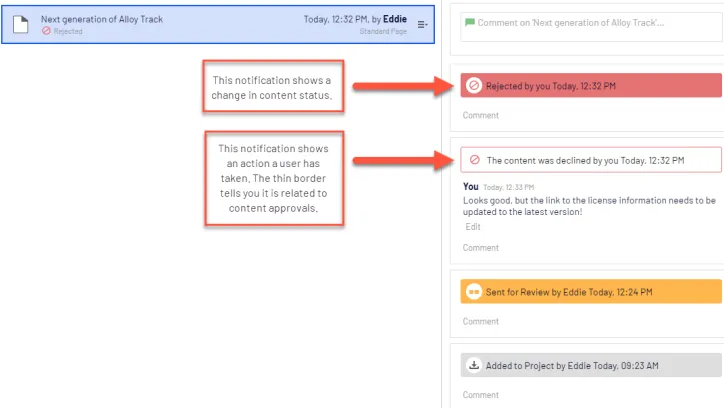
Task: Click Edit under your comment
Action: (473, 227)
